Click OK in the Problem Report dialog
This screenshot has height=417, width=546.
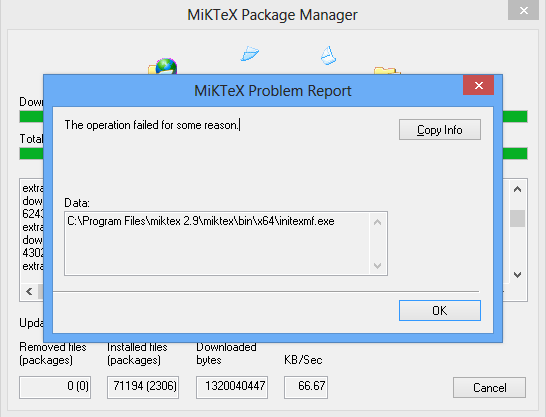pyautogui.click(x=440, y=310)
